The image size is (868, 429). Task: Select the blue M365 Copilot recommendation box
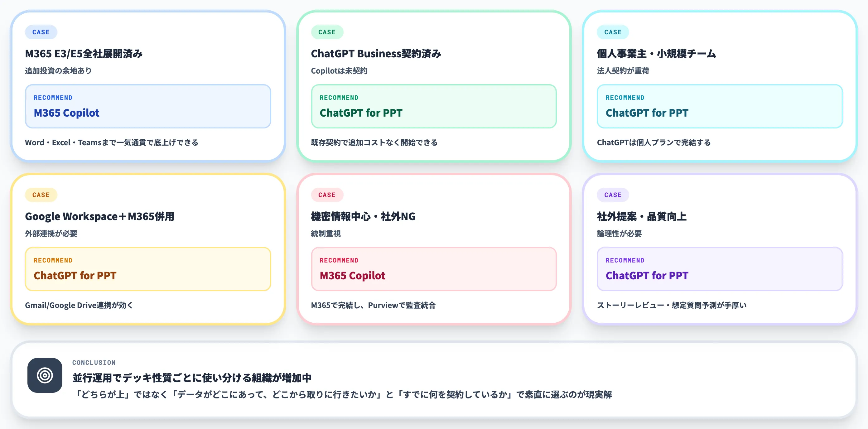coord(148,106)
